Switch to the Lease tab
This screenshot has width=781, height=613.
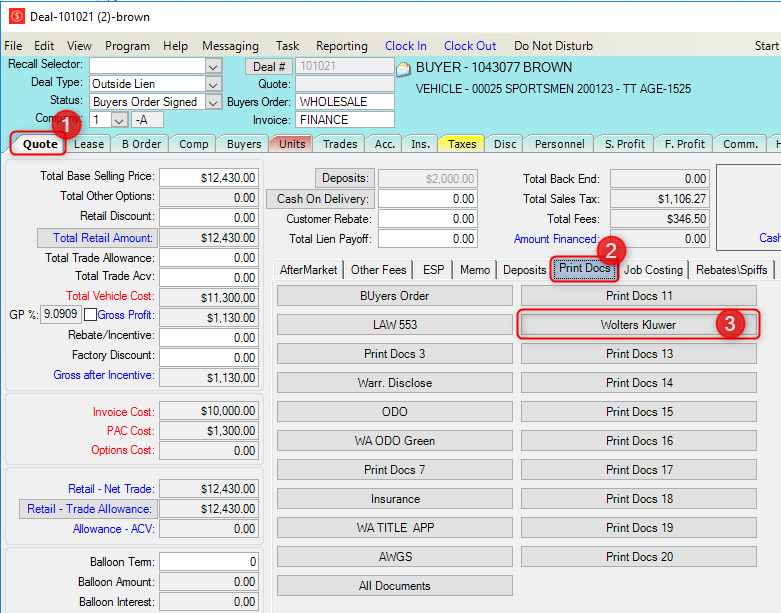[89, 144]
